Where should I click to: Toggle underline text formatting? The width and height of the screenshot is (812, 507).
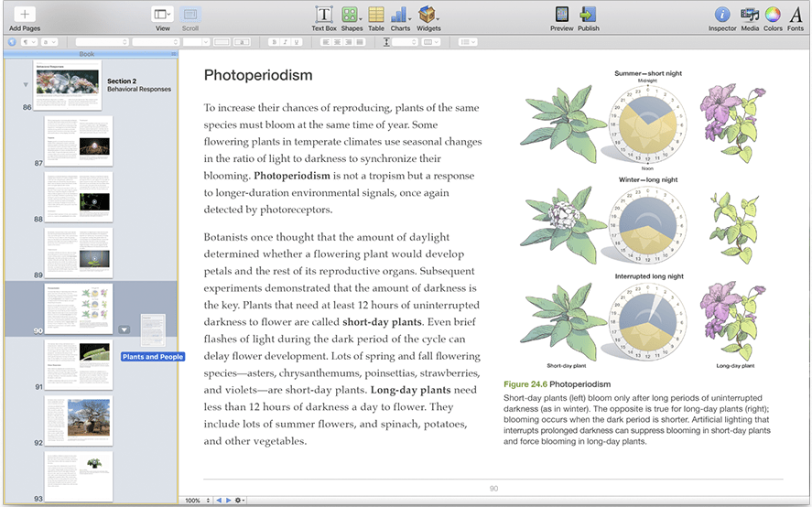point(297,42)
